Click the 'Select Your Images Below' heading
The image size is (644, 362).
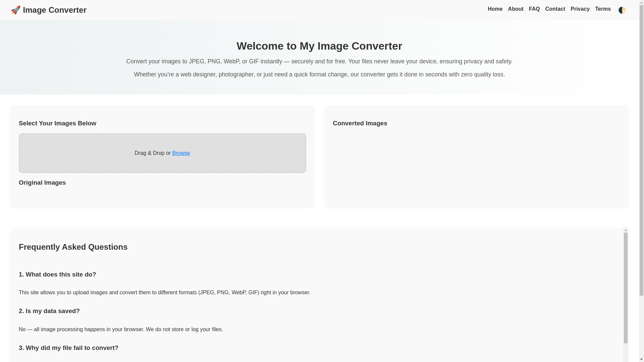(x=57, y=123)
